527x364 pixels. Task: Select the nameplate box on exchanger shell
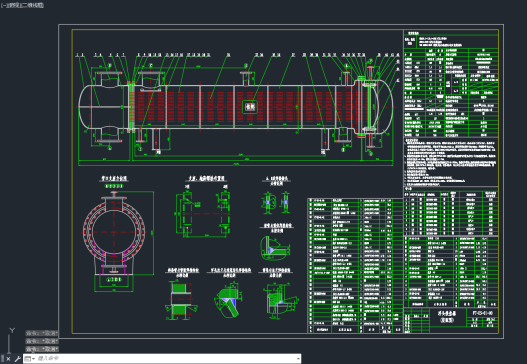tap(250, 107)
